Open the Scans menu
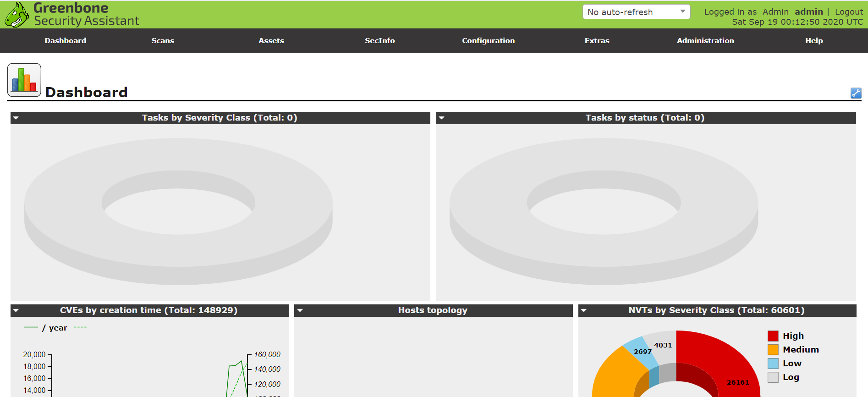This screenshot has height=397, width=868. (163, 40)
